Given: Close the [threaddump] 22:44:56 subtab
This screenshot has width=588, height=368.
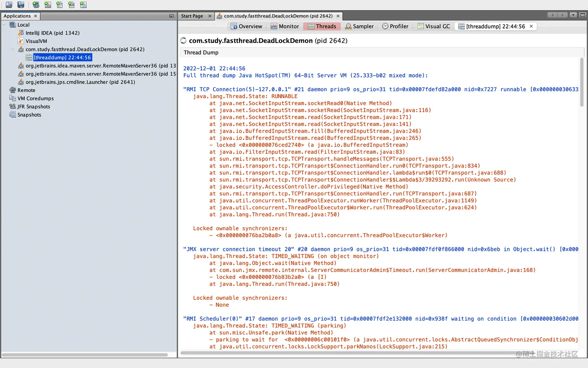Looking at the screenshot, I should click(531, 26).
